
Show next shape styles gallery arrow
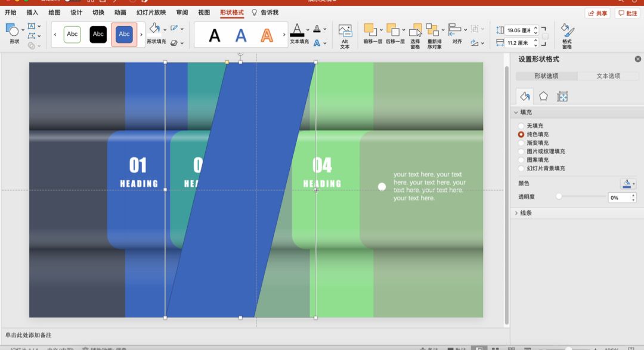coord(141,35)
